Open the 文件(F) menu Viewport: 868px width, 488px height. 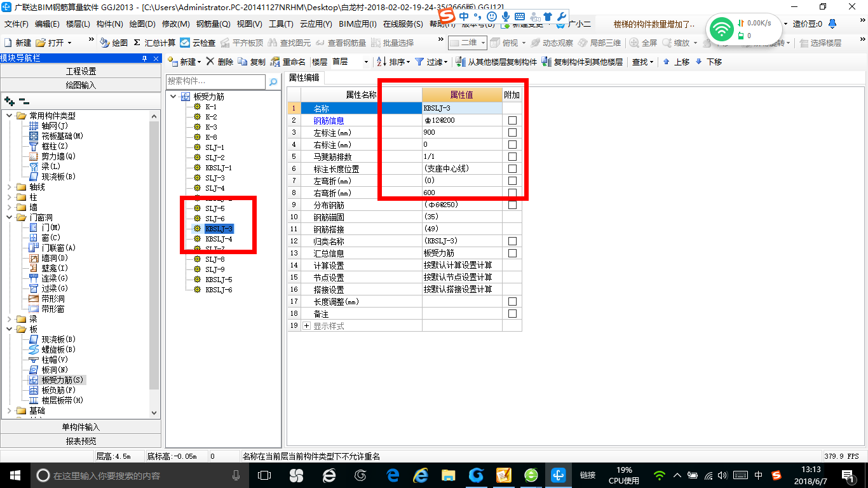pyautogui.click(x=17, y=24)
